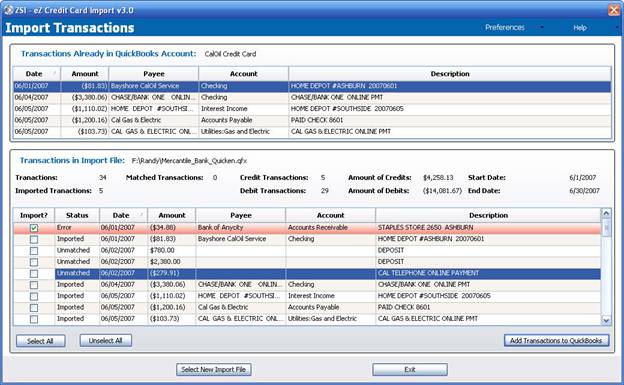Select highlighted QuickBooks row HOME DEPOT #ASHBURN 20070601
The width and height of the screenshot is (624, 385).
coord(312,86)
